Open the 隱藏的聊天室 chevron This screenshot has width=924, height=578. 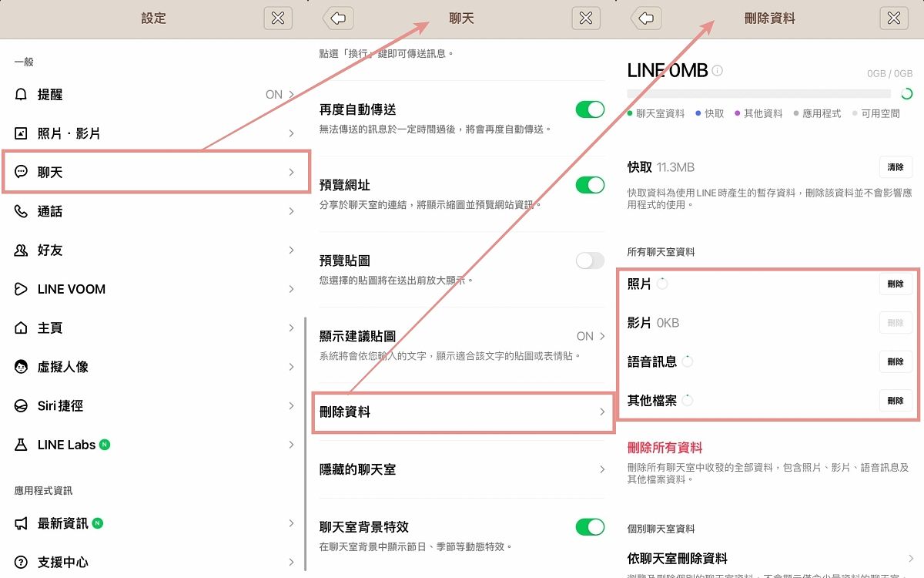[x=601, y=469]
